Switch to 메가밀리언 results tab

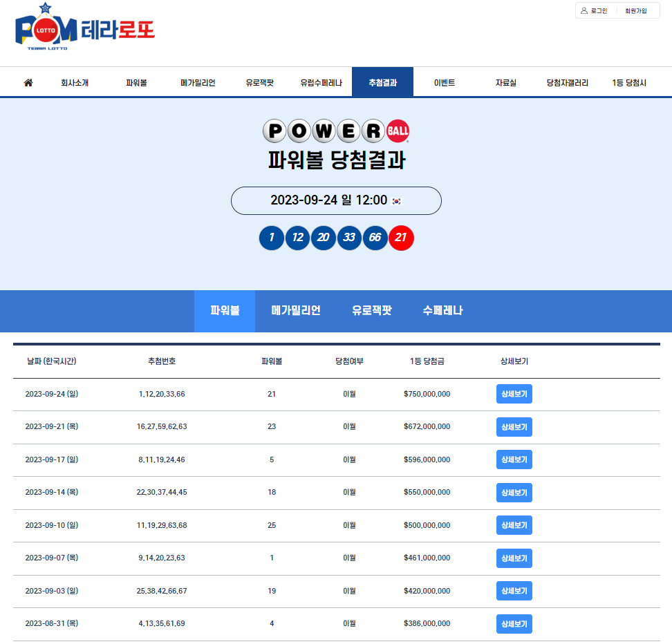click(296, 311)
